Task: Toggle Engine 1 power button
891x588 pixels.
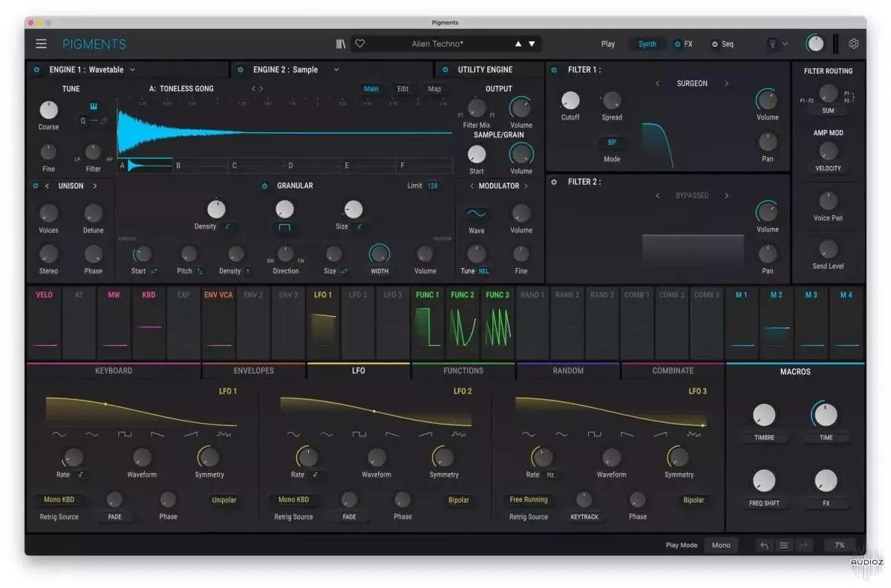Action: click(36, 70)
